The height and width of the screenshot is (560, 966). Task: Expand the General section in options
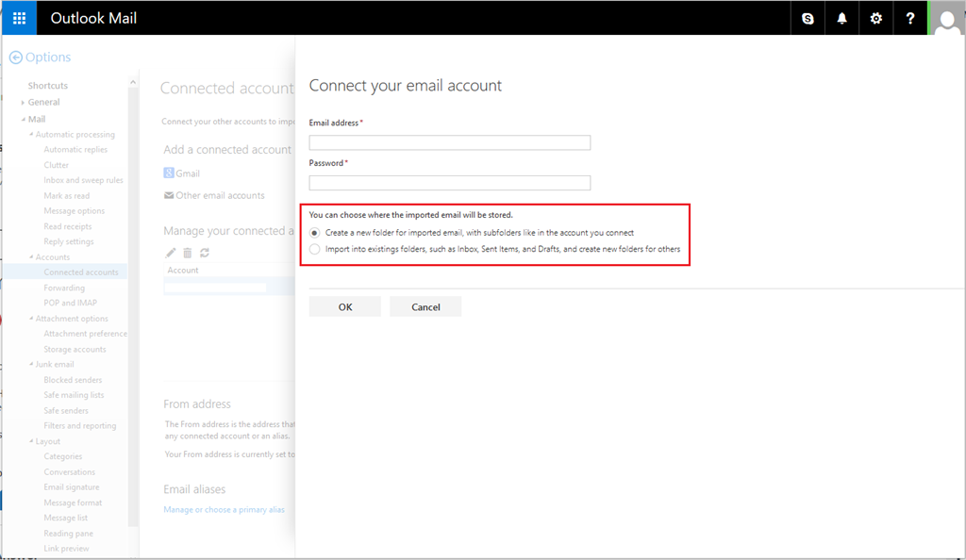[23, 103]
